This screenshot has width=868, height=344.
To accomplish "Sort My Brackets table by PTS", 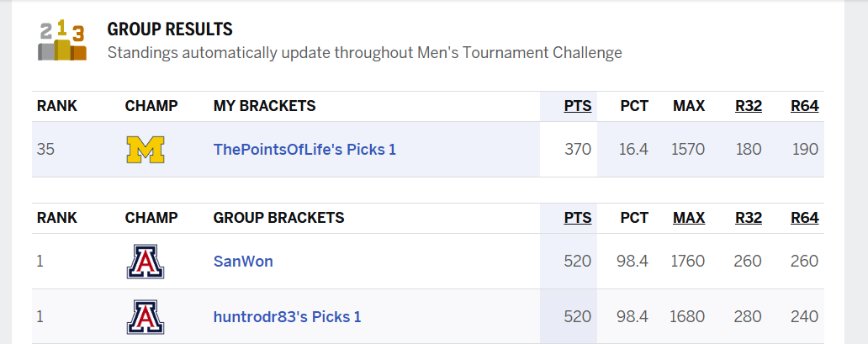I will click(577, 106).
